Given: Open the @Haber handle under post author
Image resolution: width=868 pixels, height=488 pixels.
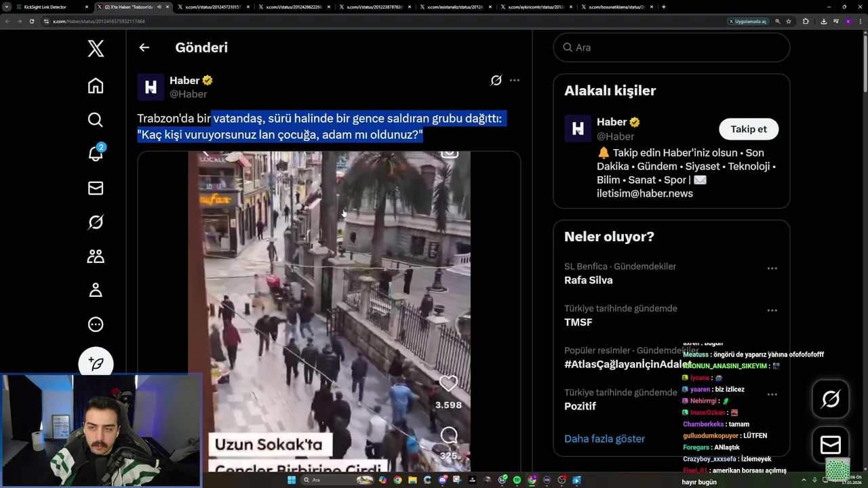Looking at the screenshot, I should [188, 94].
